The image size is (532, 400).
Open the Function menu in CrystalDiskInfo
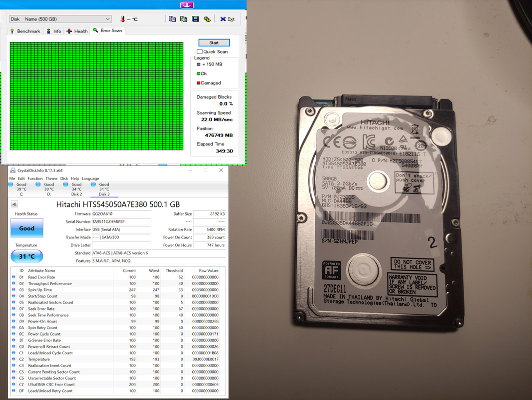(x=35, y=178)
